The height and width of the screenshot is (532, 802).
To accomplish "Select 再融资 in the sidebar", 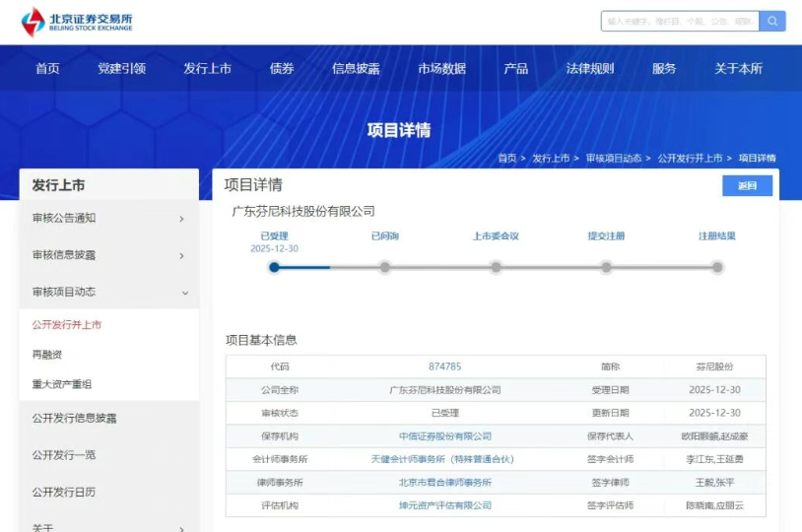I will pos(47,355).
